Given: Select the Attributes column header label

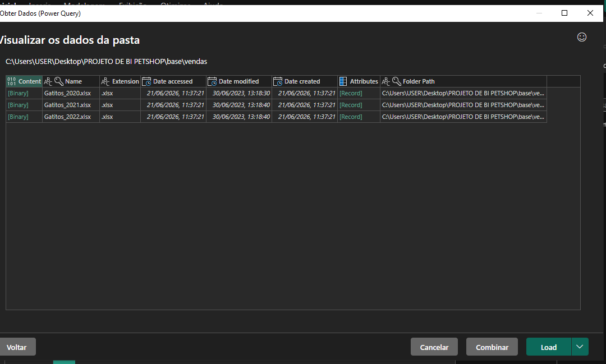Looking at the screenshot, I should coord(364,81).
